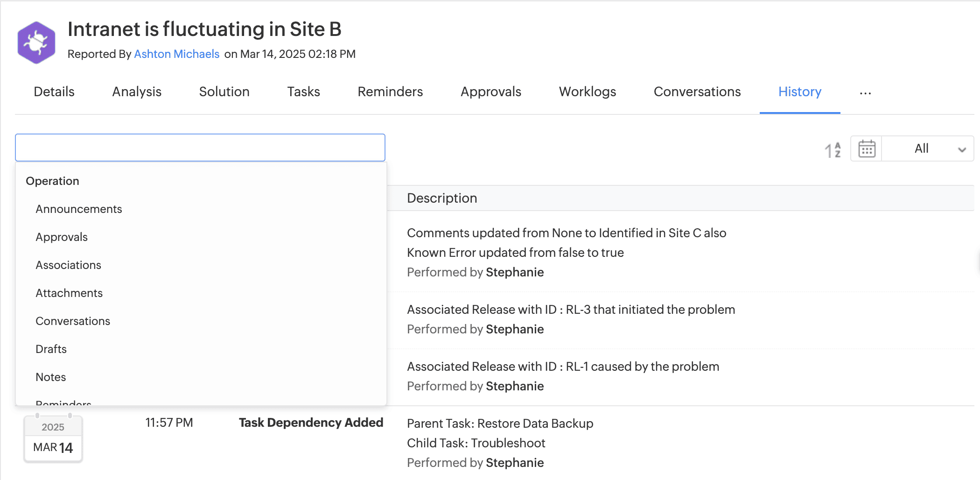Open the calendar date filter icon
This screenshot has height=480, width=980.
pyautogui.click(x=867, y=149)
